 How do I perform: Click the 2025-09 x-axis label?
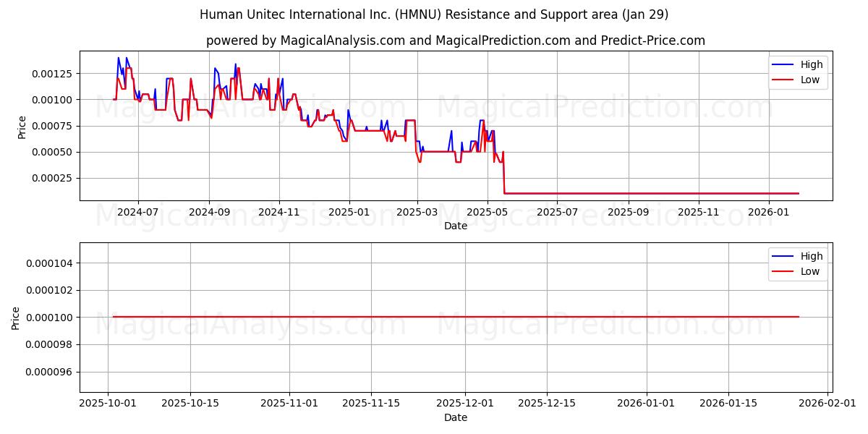click(x=629, y=213)
